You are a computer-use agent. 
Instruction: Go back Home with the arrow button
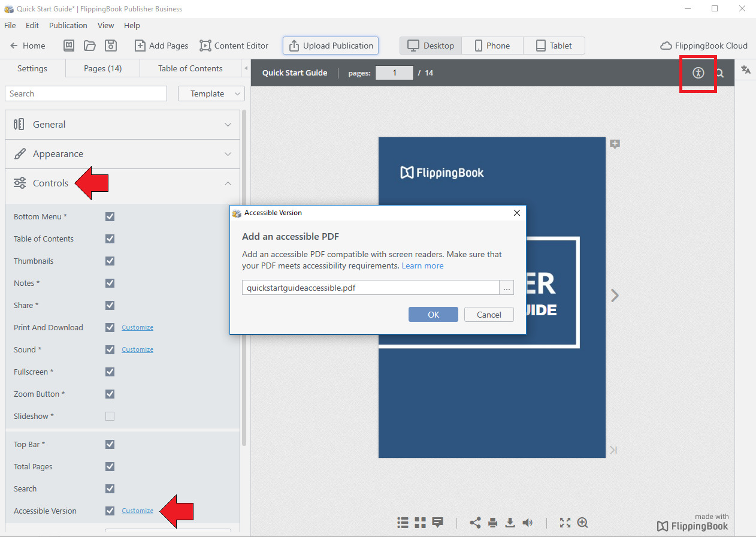[x=28, y=46]
